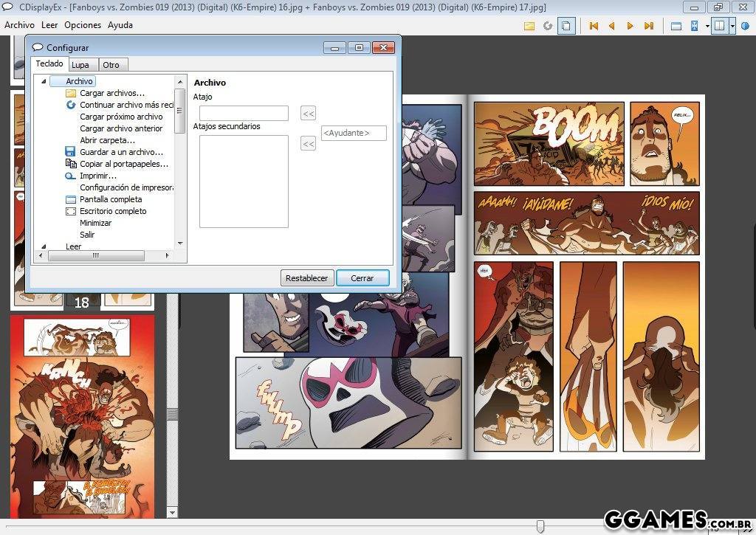The image size is (756, 535).
Task: Advance to next page using orange arrow
Action: 630,26
